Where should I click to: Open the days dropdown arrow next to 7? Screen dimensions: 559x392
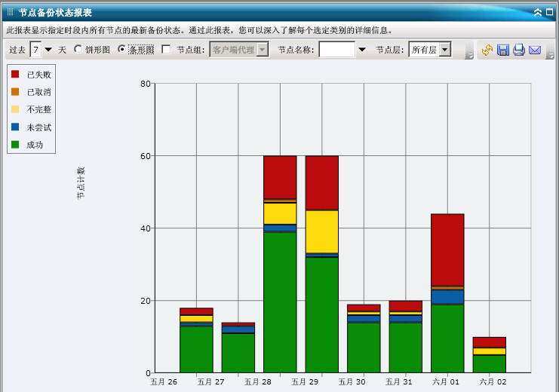point(48,50)
